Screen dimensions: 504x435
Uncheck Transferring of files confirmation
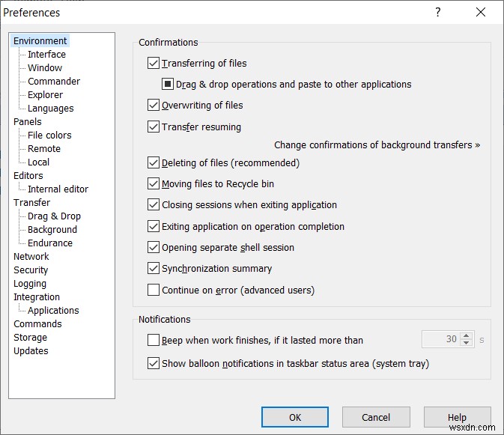pyautogui.click(x=154, y=64)
